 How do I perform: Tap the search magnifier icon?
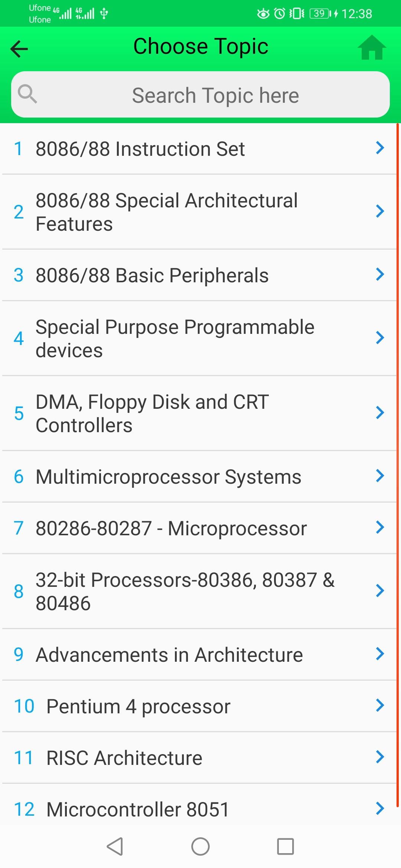point(27,94)
